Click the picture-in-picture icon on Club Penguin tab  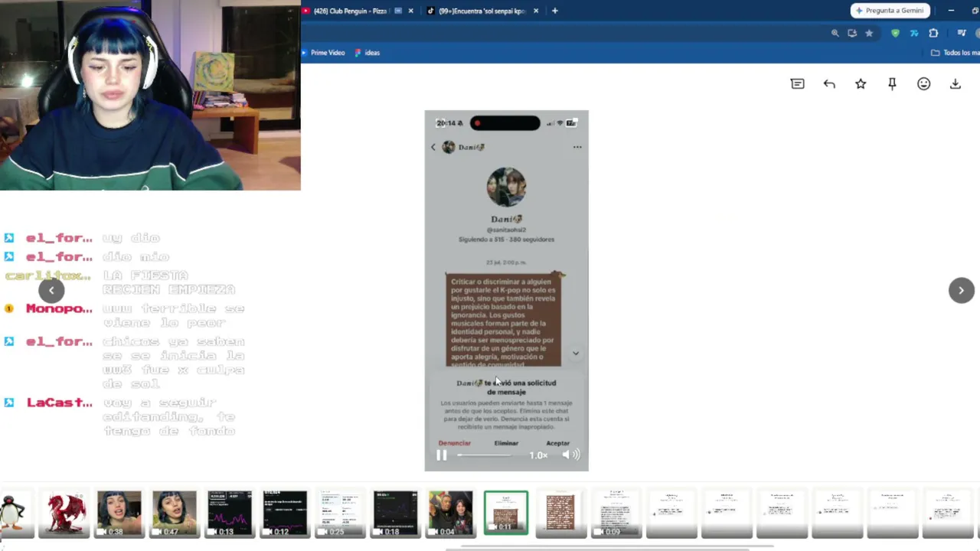click(x=398, y=11)
